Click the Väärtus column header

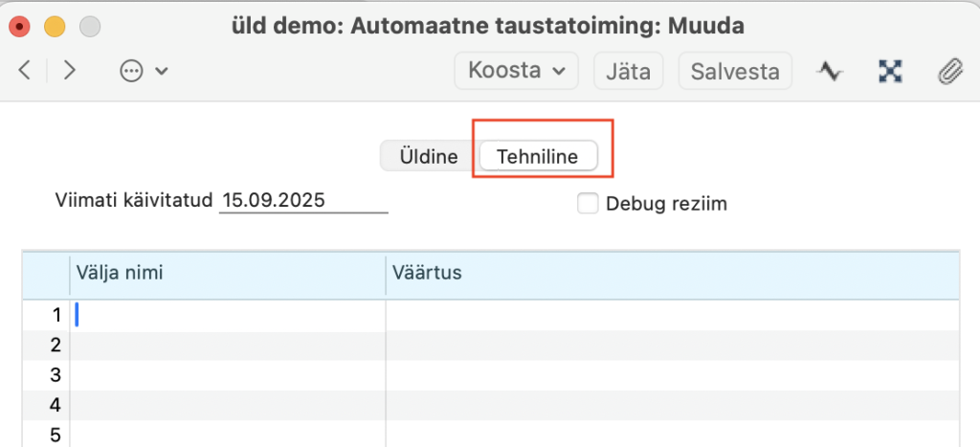click(670, 274)
